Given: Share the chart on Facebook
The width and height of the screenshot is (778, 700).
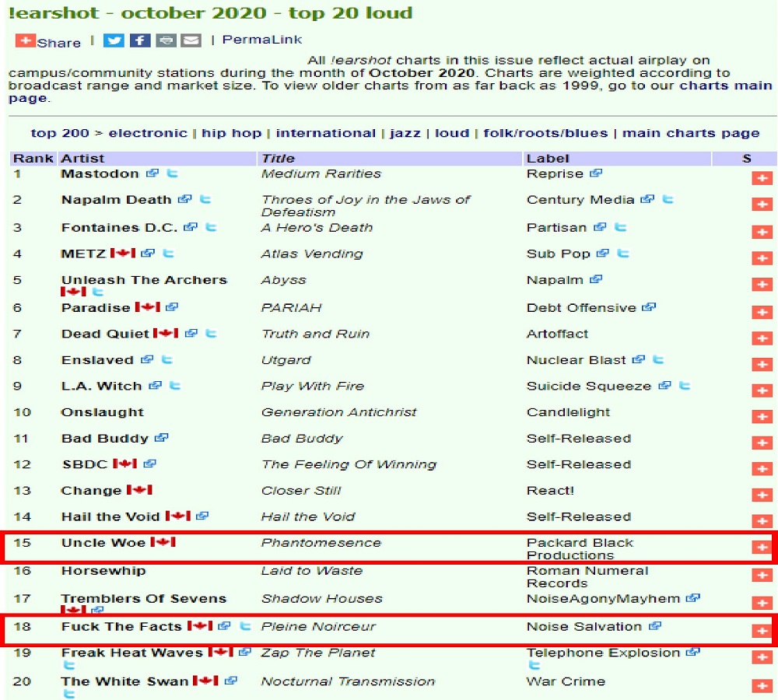Looking at the screenshot, I should [x=140, y=40].
